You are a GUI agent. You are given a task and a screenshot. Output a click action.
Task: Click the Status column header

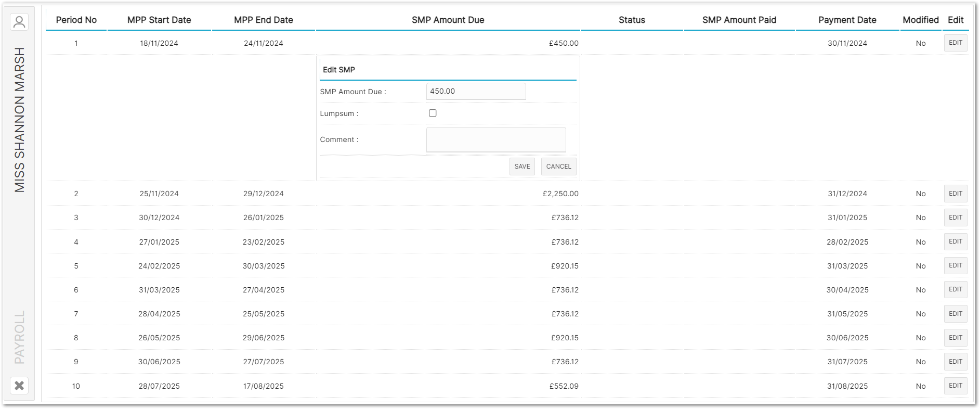point(632,20)
